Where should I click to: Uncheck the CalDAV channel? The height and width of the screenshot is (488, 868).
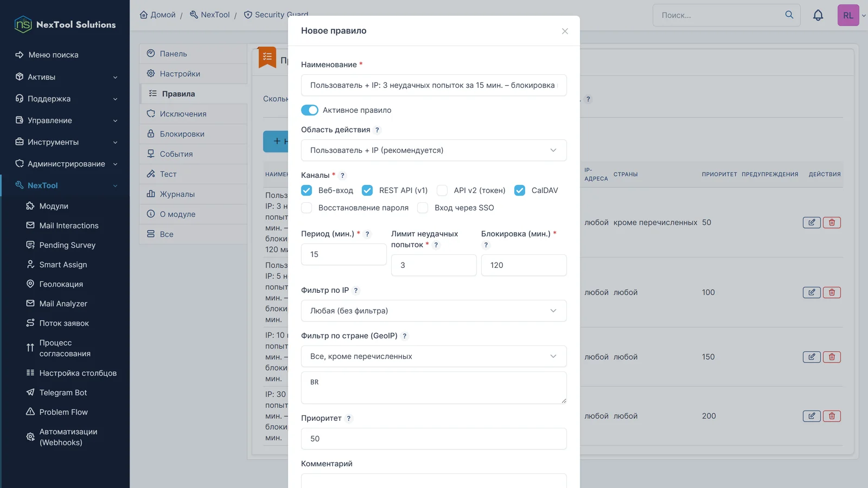(520, 190)
